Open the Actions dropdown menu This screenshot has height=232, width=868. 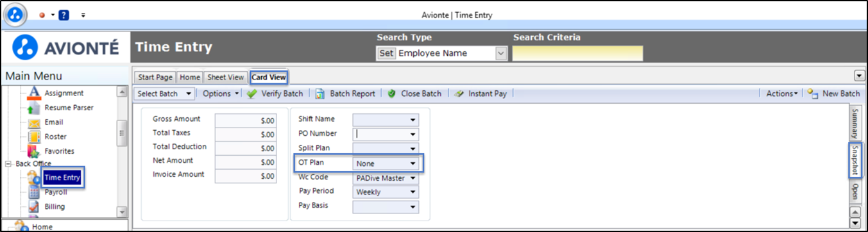point(782,94)
